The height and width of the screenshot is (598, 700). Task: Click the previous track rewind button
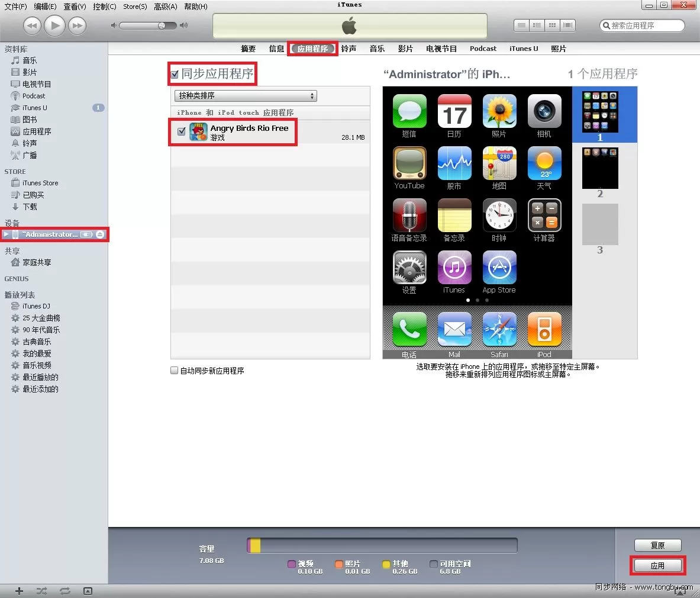(32, 25)
